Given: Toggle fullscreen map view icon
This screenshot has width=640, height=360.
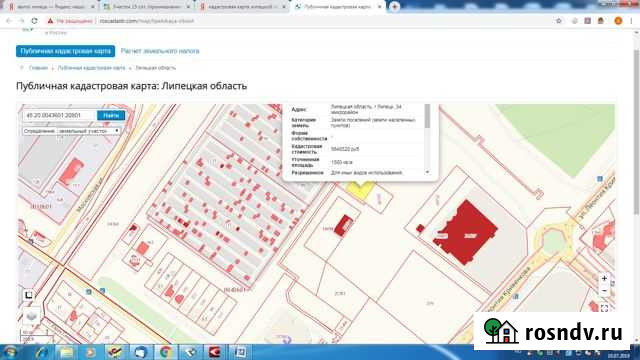Looking at the screenshot, I should 604,309.
